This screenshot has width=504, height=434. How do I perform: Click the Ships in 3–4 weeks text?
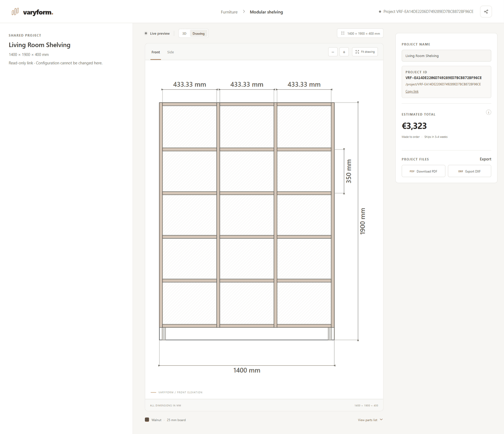coord(436,137)
